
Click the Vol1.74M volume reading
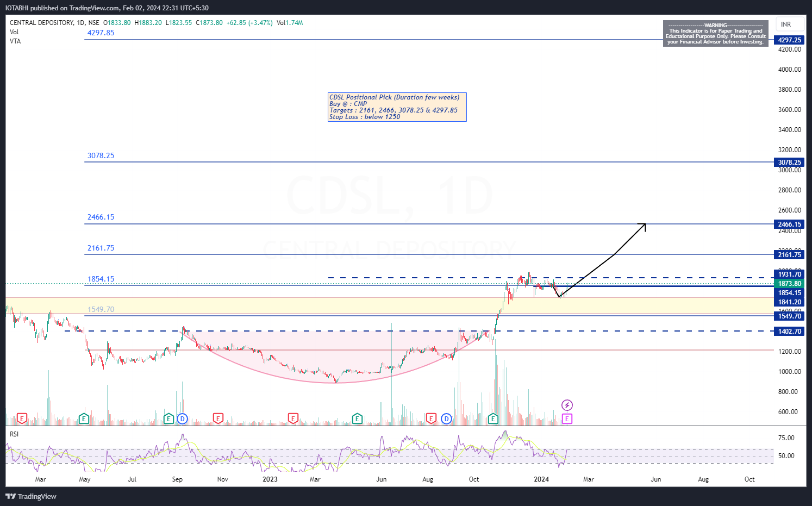pyautogui.click(x=290, y=23)
